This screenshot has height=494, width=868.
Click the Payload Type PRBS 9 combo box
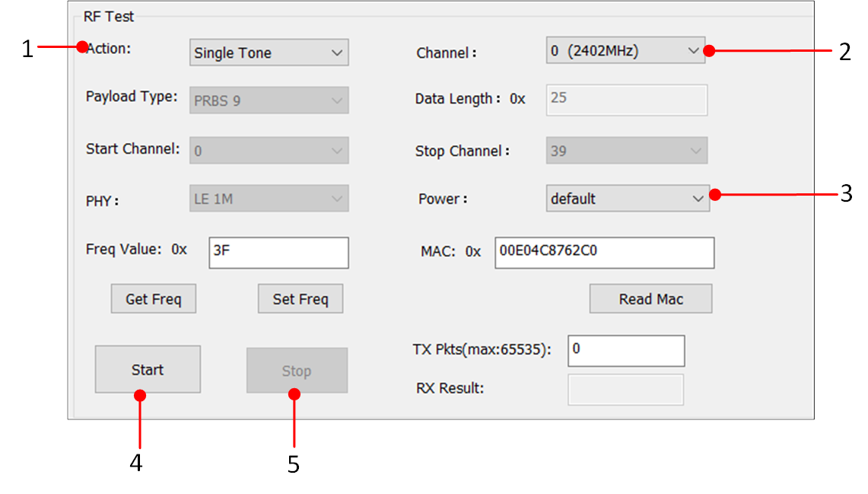pyautogui.click(x=269, y=100)
